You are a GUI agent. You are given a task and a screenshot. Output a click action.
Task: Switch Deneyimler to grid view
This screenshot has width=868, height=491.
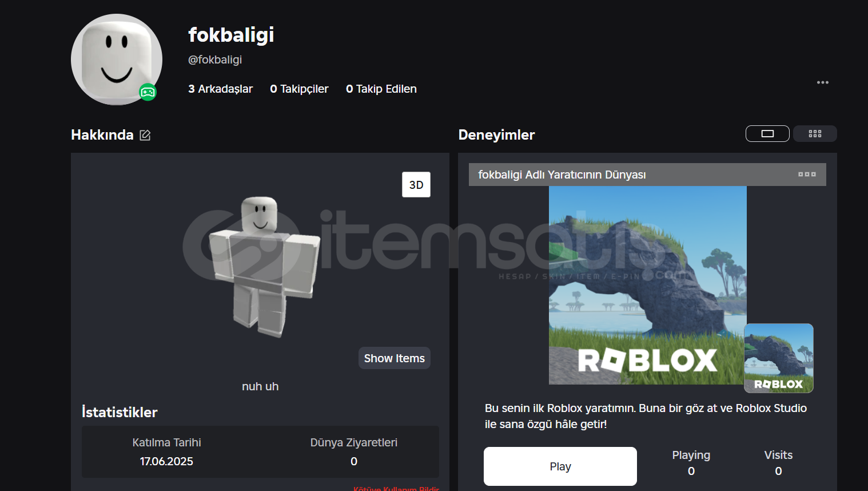[815, 133]
